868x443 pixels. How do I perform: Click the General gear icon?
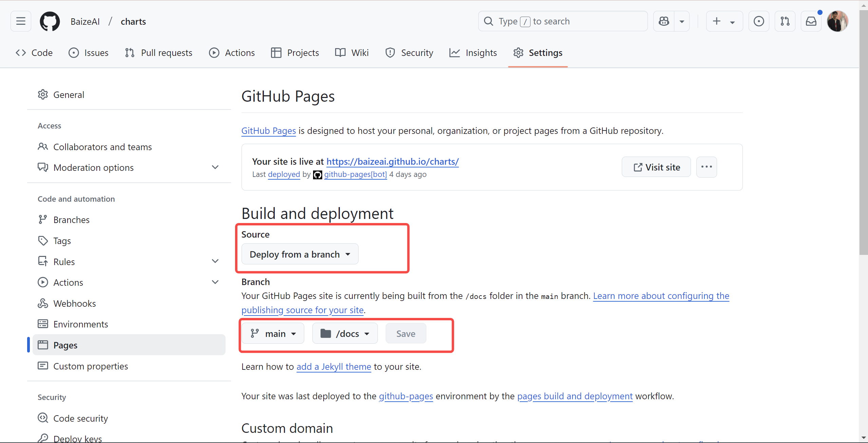pos(43,95)
